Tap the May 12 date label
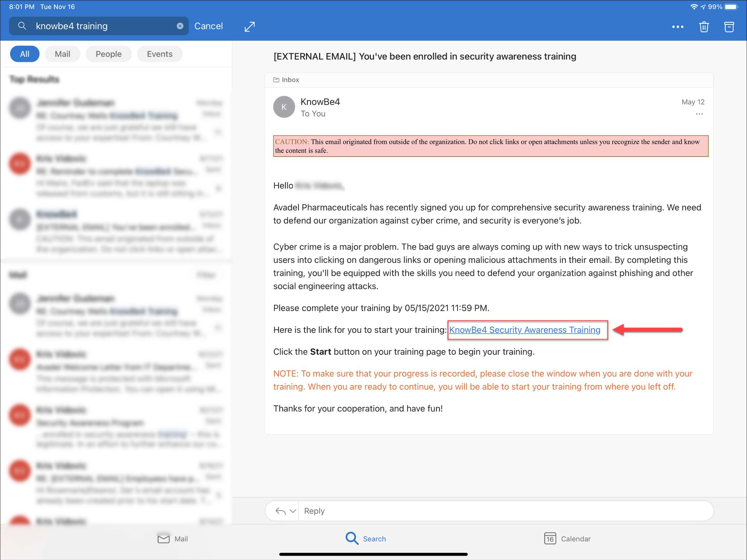 693,102
